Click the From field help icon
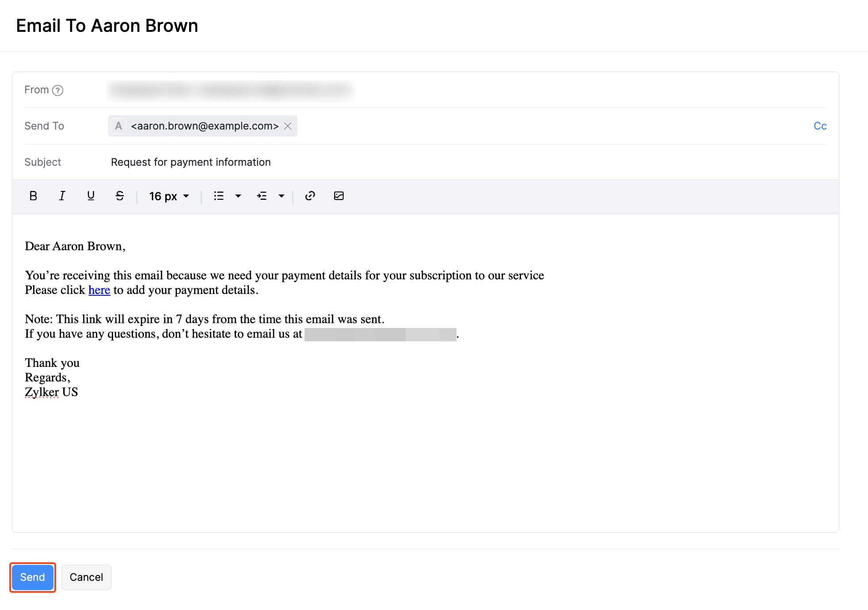The image size is (868, 610). pos(57,90)
